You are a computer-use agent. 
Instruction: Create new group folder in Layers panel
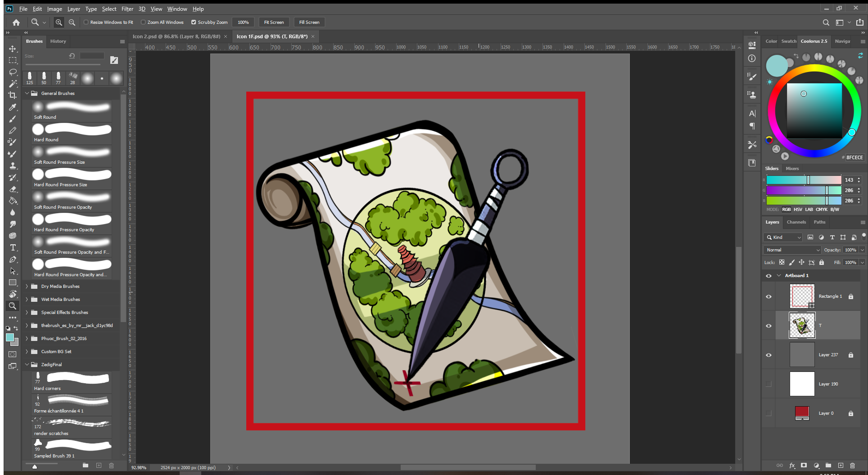828,466
